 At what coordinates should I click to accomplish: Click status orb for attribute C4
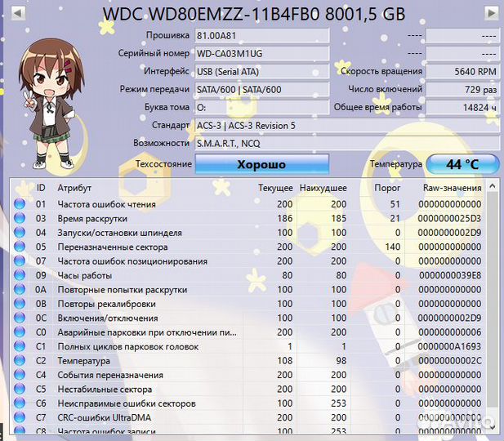point(20,375)
